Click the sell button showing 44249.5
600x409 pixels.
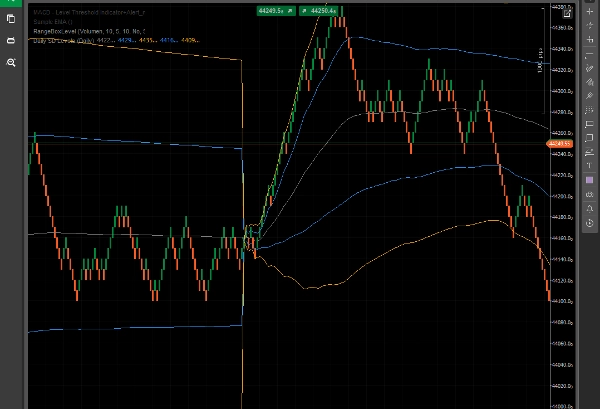(x=276, y=11)
